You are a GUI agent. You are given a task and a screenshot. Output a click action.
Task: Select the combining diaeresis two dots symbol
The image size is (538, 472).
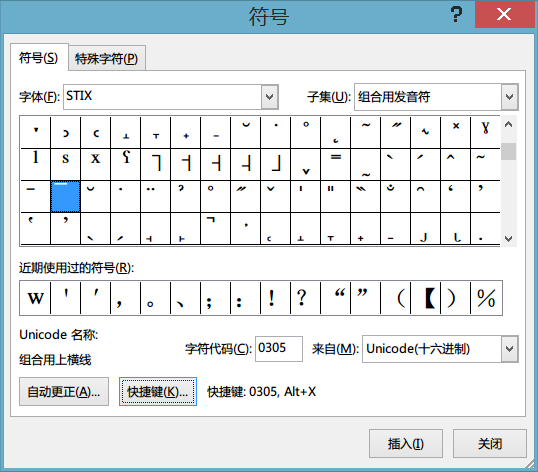click(155, 197)
